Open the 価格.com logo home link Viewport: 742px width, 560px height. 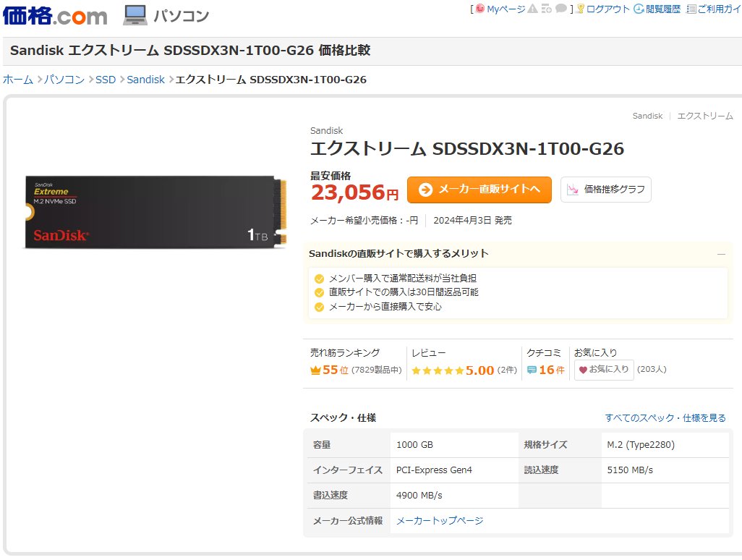pos(55,16)
